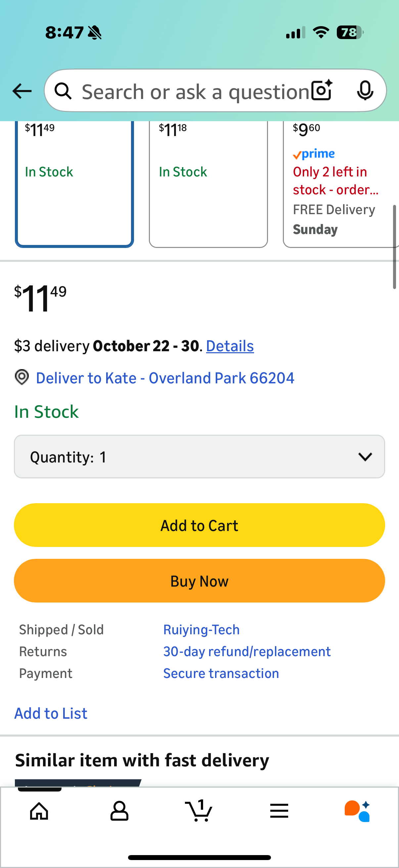Select the $11.49 In Stock option card

click(x=74, y=184)
